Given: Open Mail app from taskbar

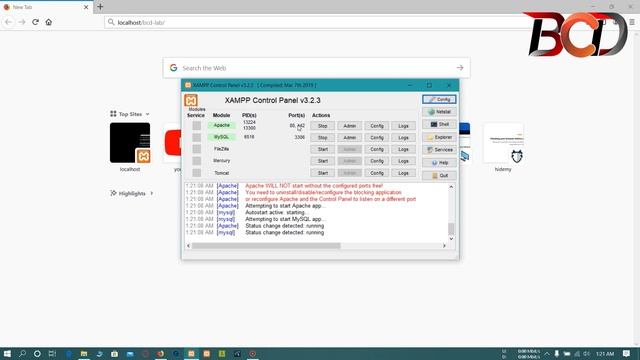Looking at the screenshot, I should (130, 353).
